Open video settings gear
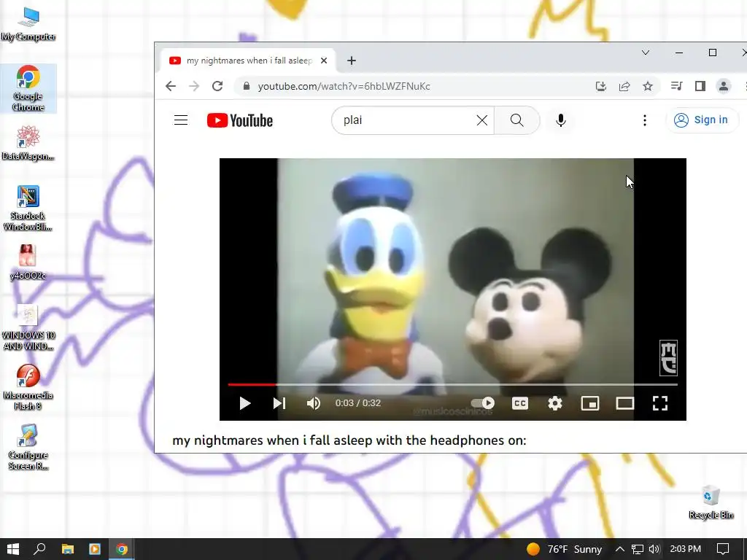 [555, 403]
